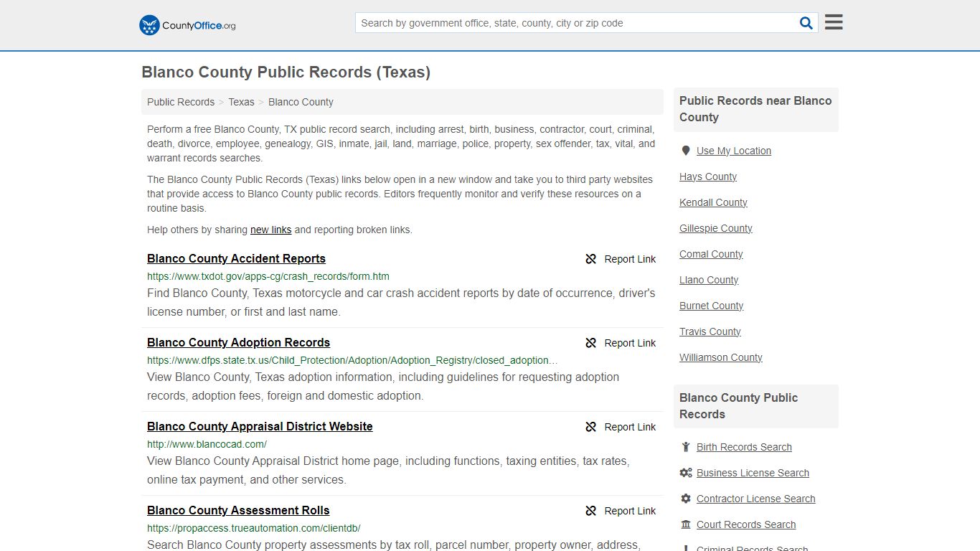This screenshot has height=551, width=980.
Task: Click broken-link icon for Adoption Records
Action: point(591,343)
